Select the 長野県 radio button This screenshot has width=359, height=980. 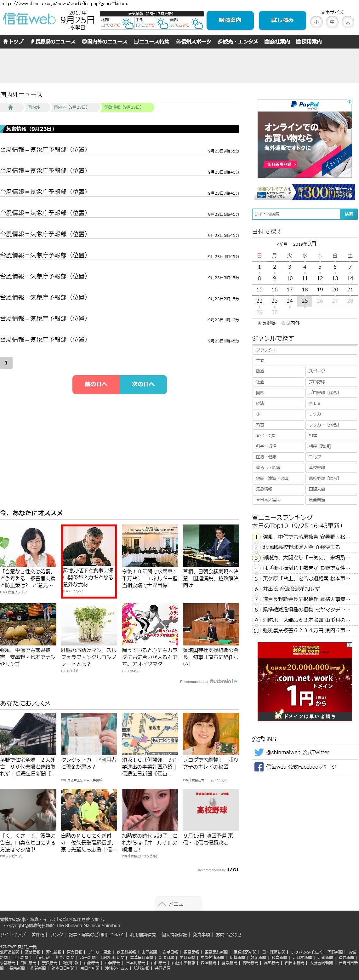[x=259, y=323]
